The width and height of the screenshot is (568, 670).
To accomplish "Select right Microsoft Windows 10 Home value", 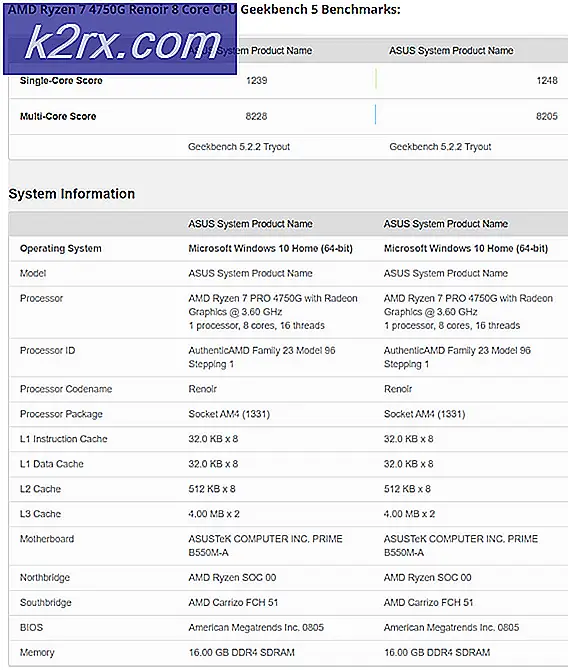I will (x=466, y=249).
